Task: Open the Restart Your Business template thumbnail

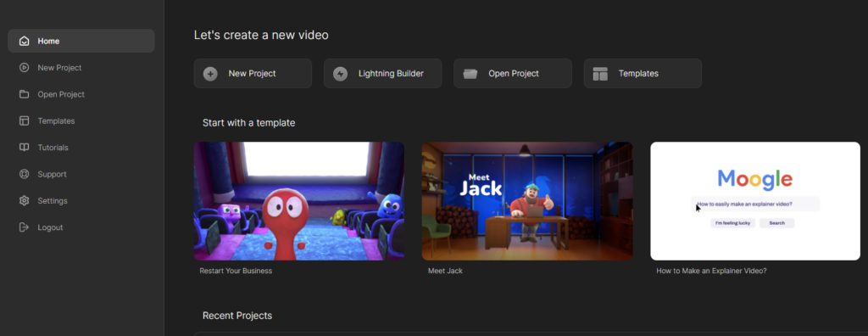Action: 299,201
